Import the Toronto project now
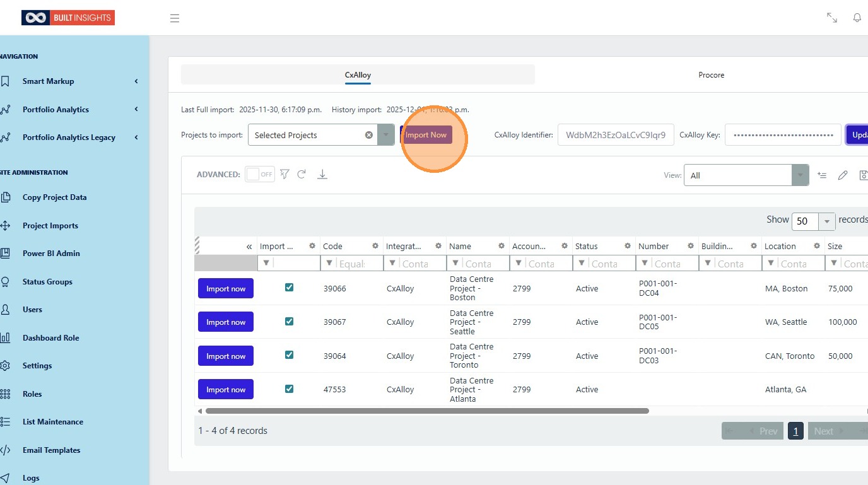Image resolution: width=868 pixels, height=485 pixels. click(x=226, y=356)
